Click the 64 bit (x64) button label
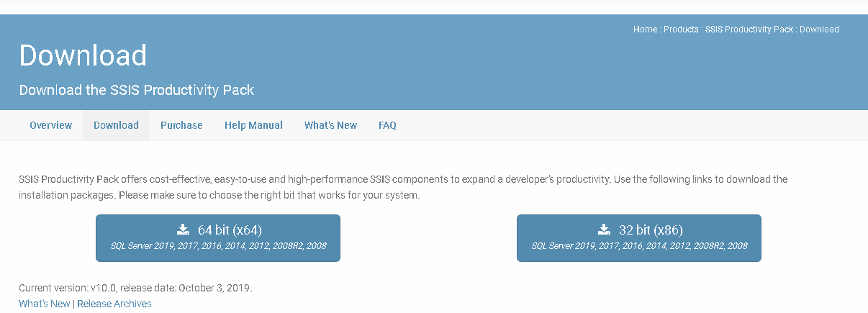868x313 pixels. pyautogui.click(x=230, y=230)
